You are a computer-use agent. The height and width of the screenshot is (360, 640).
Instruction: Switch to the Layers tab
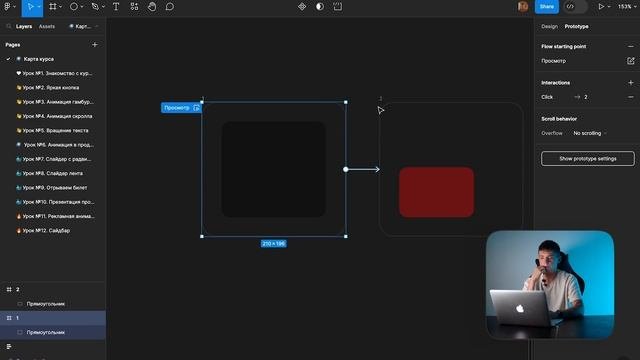point(24,26)
